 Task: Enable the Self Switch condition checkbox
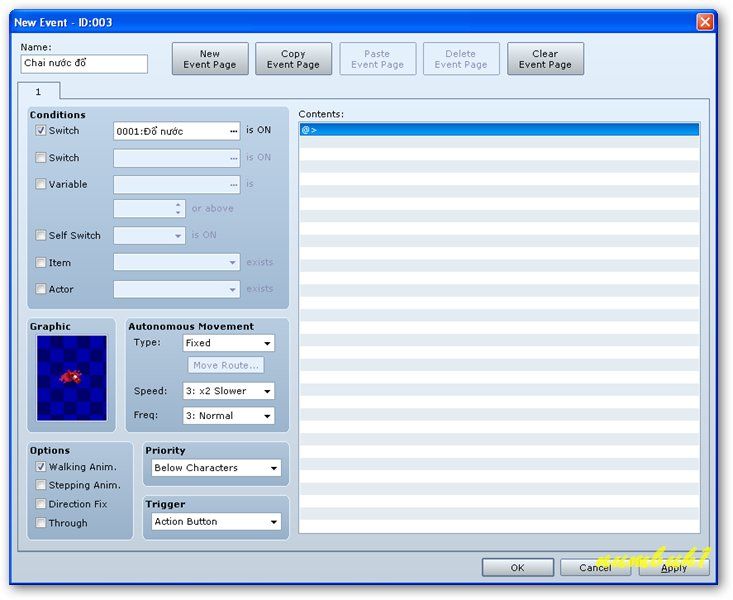[41, 235]
